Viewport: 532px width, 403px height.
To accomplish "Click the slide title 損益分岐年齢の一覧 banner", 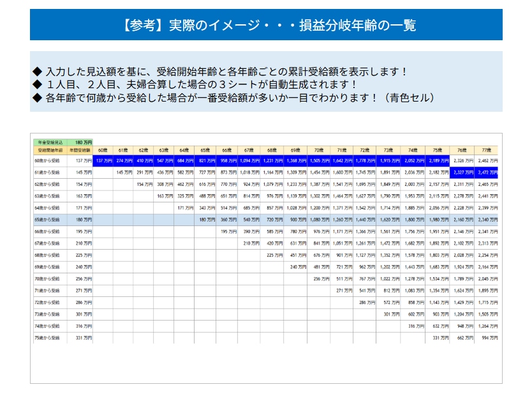I will 266,24.
